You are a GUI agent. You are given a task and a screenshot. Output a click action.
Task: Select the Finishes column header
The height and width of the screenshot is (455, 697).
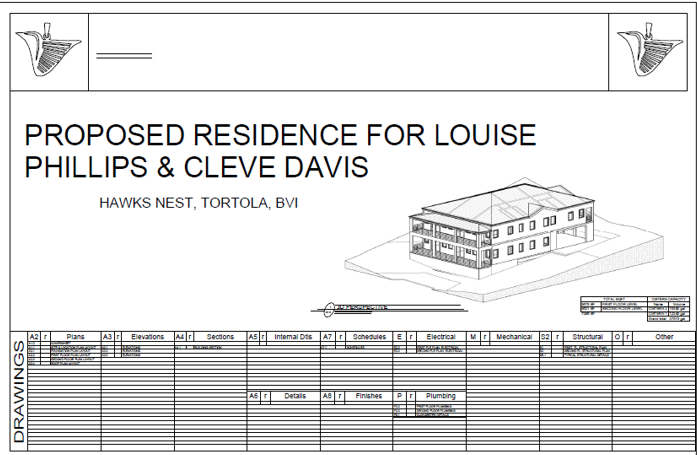click(x=368, y=396)
